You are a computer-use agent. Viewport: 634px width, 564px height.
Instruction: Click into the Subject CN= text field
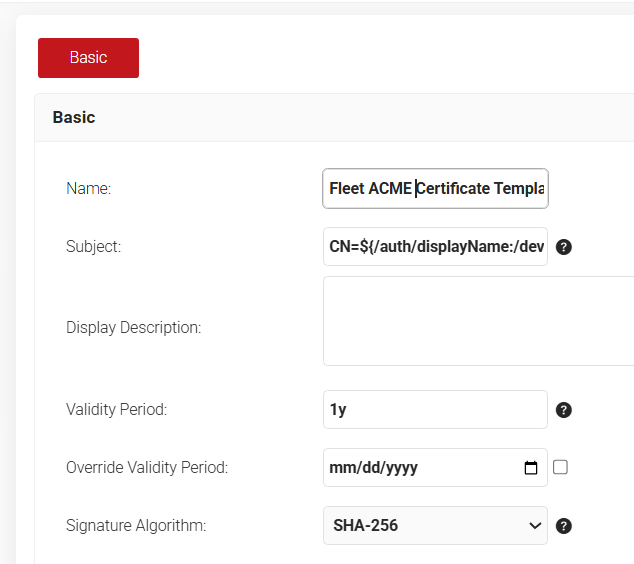(435, 247)
